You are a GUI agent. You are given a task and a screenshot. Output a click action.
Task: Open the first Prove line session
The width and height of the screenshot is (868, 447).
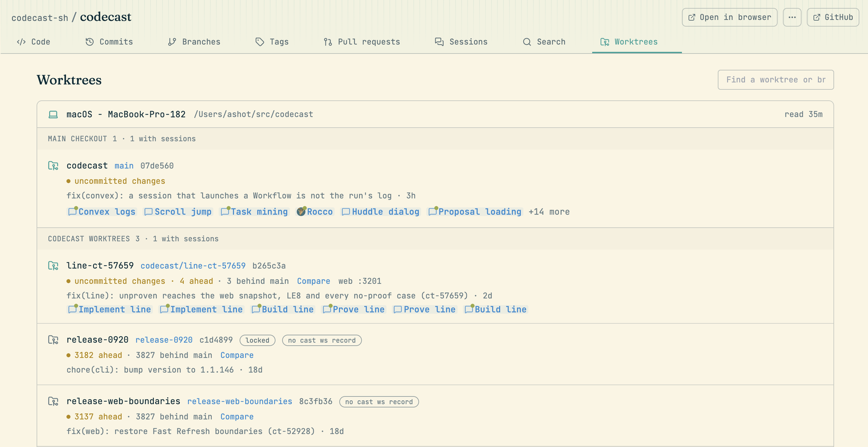click(353, 310)
